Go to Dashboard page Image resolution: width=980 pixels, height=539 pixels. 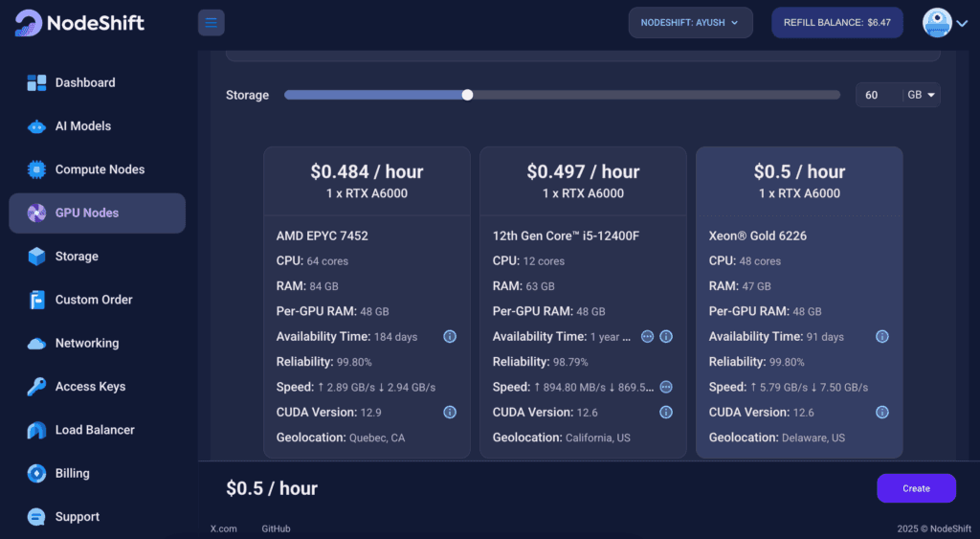point(85,82)
